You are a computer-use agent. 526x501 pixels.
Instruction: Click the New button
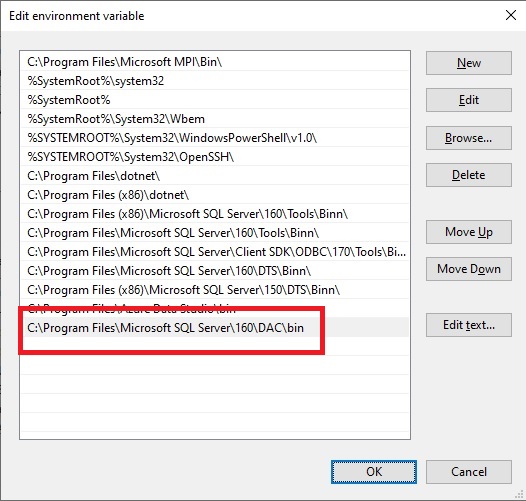pos(469,63)
